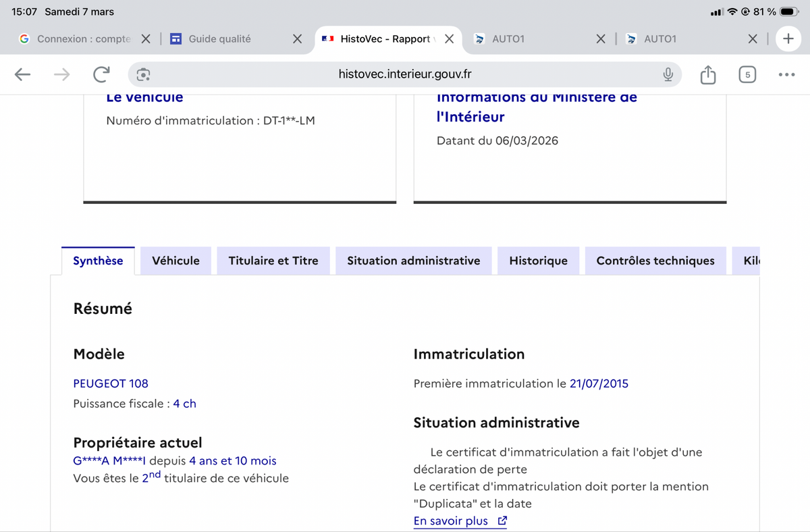Image resolution: width=810 pixels, height=532 pixels.
Task: Open the partially visible Kilométrage tab
Action: tap(747, 261)
